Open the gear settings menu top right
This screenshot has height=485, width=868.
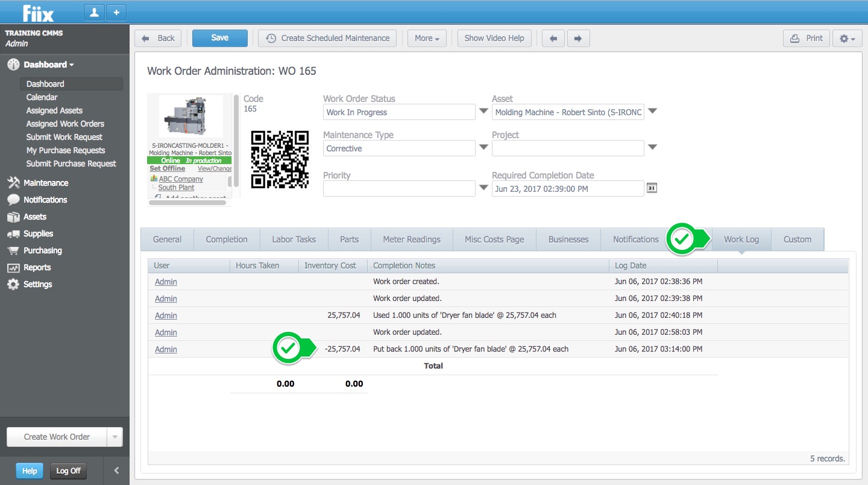(x=848, y=38)
